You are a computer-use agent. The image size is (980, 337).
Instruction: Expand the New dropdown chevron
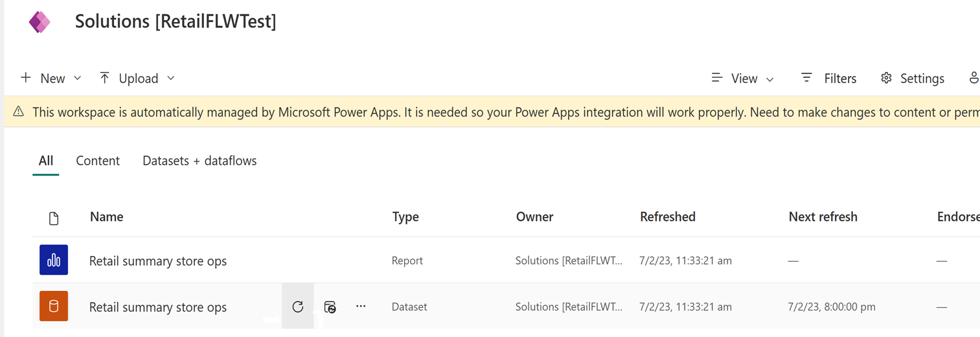coord(78,78)
